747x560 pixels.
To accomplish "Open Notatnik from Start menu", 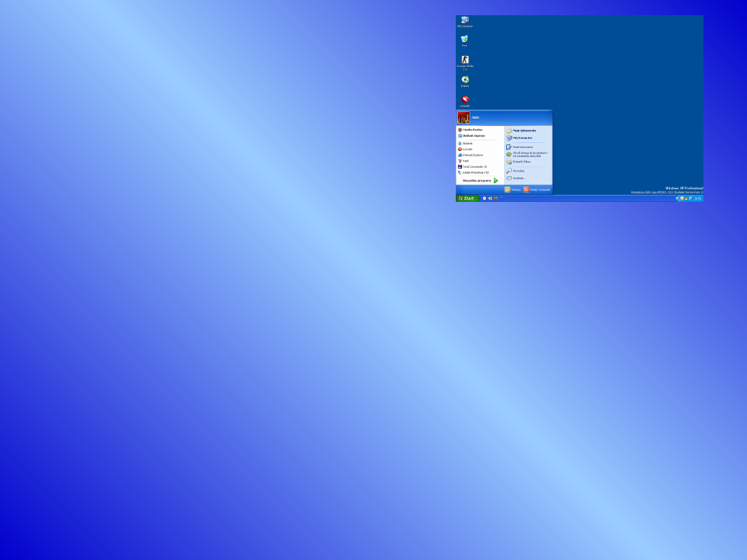I will [465, 143].
